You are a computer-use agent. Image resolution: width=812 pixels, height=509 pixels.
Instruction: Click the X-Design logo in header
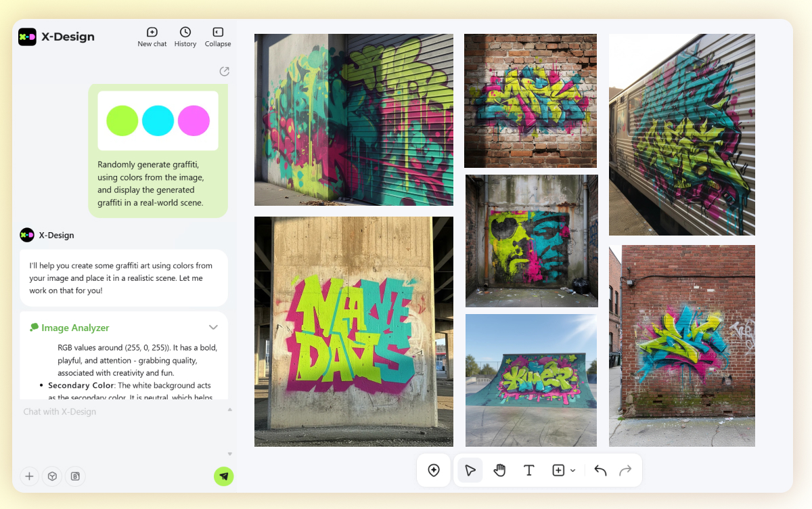[27, 37]
